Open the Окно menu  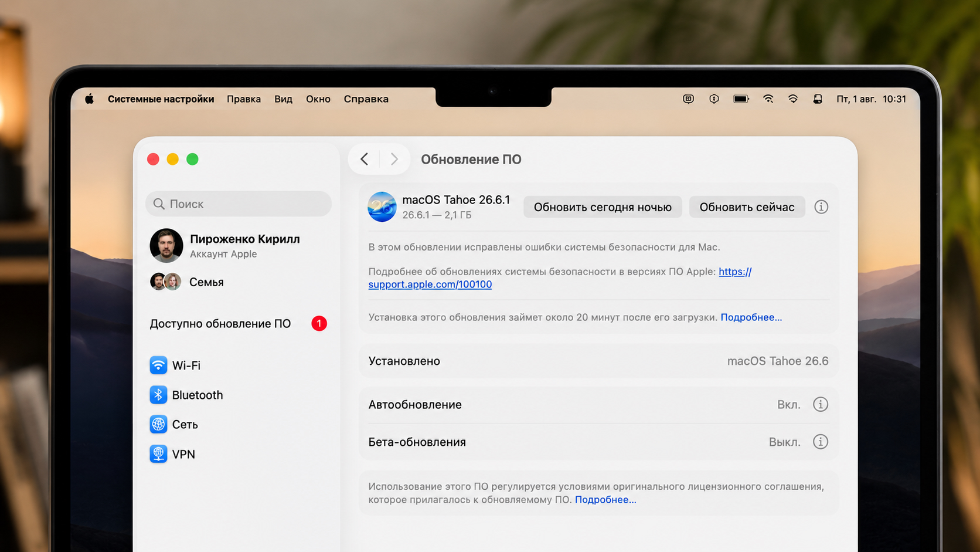(318, 99)
